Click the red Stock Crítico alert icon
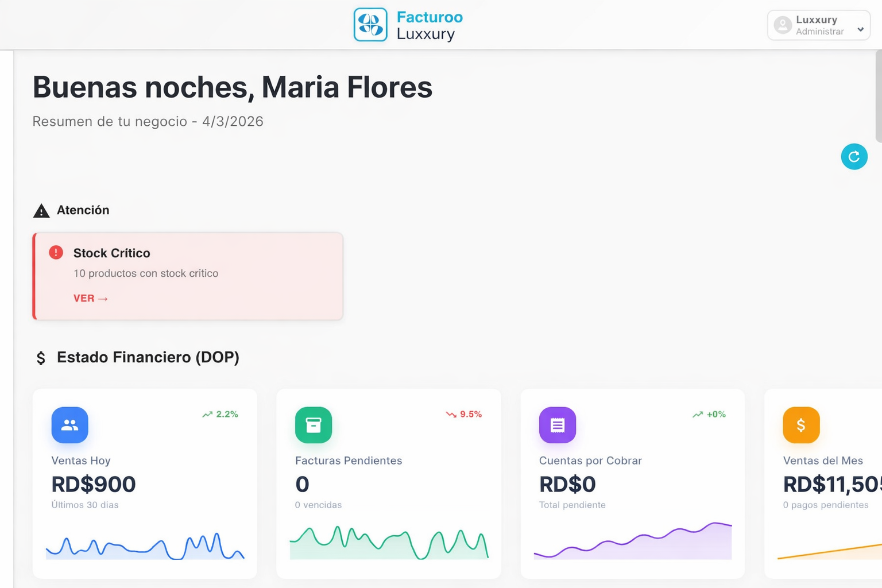This screenshot has height=588, width=882. pyautogui.click(x=56, y=253)
